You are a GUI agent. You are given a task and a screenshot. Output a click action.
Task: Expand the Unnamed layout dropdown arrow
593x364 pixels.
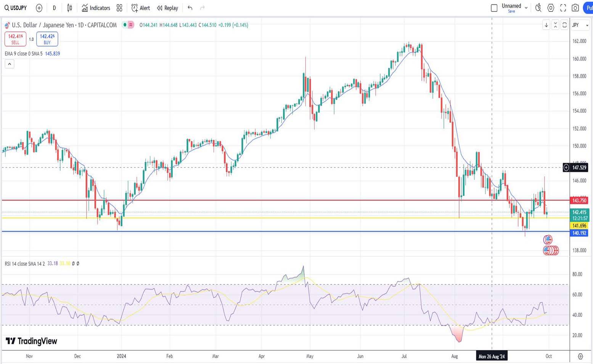pyautogui.click(x=526, y=8)
